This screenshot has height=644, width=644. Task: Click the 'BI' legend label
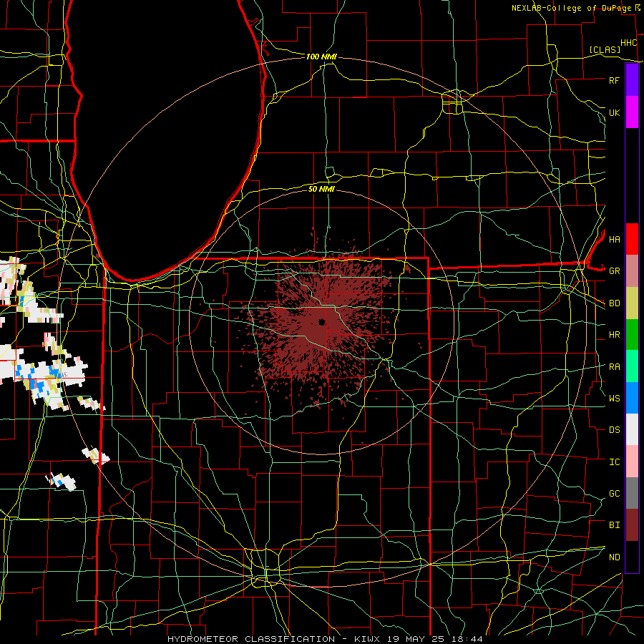click(x=614, y=525)
